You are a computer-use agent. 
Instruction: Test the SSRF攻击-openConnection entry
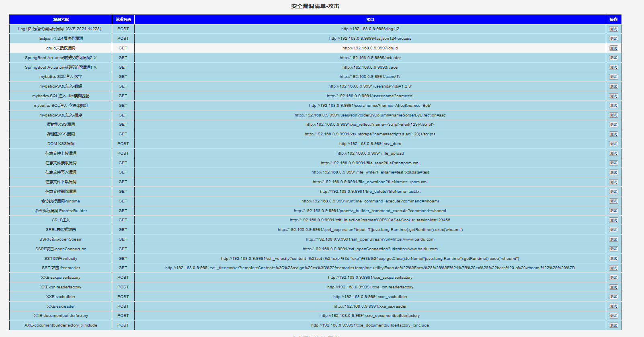tap(613, 249)
